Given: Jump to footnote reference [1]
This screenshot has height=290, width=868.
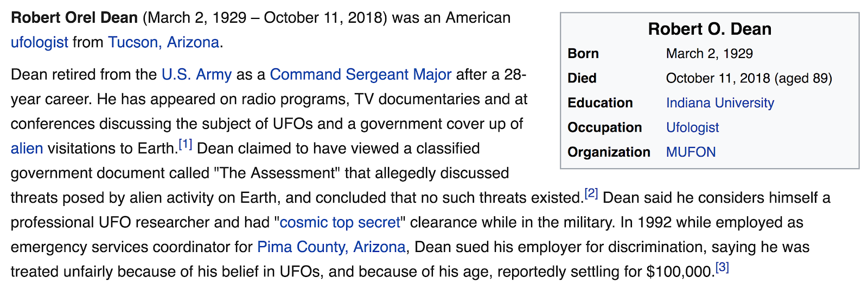Looking at the screenshot, I should pos(186,144).
